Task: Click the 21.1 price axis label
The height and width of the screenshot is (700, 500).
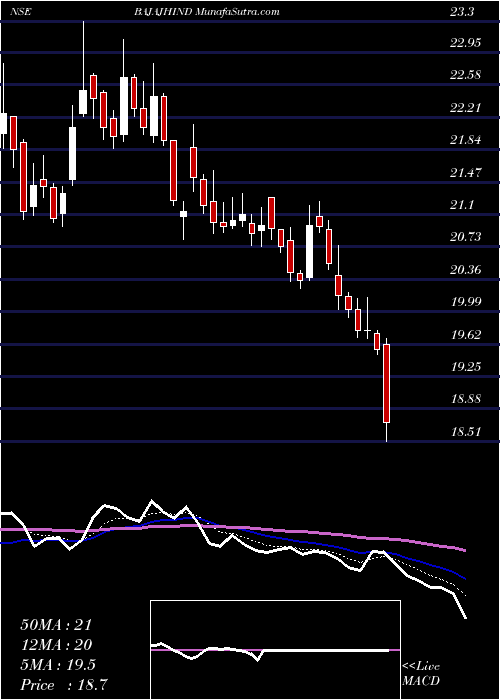Action: click(x=462, y=205)
